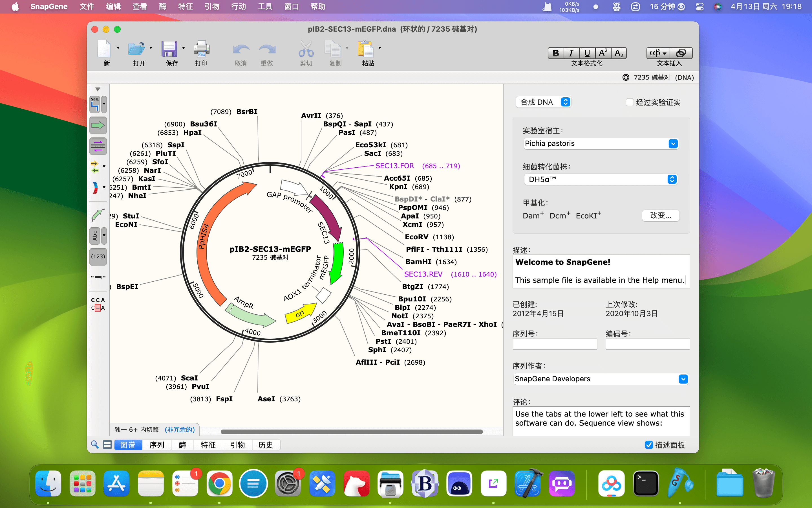Click the New file icon

tap(104, 49)
